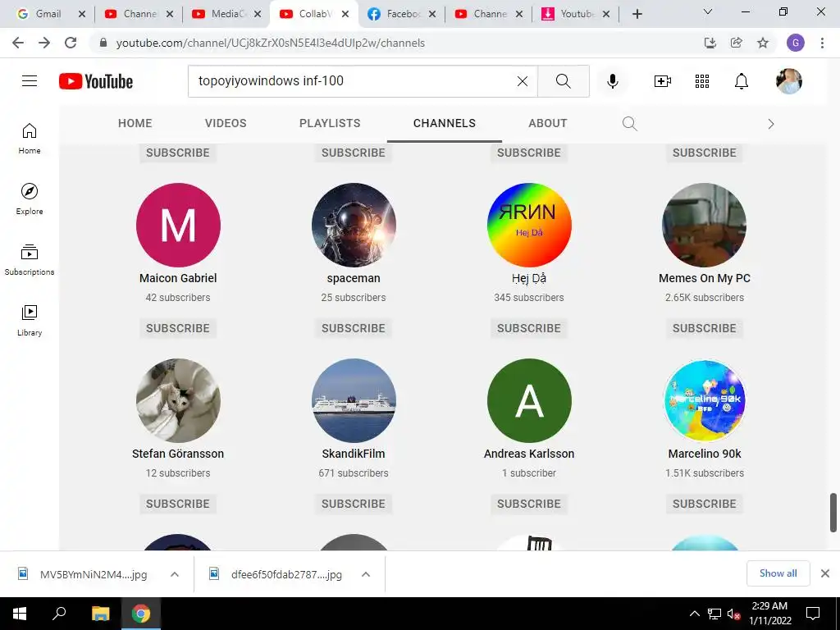Open Subscriptions in the sidebar

point(30,260)
